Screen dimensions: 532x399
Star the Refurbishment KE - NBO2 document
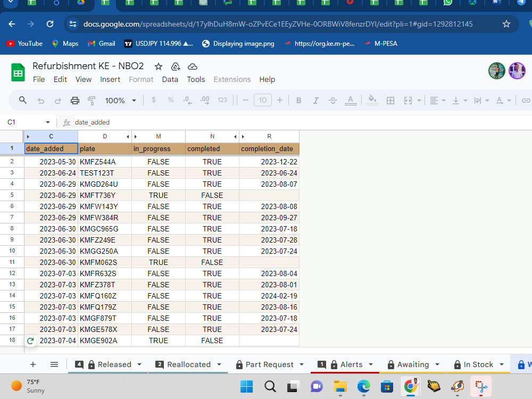tap(159, 66)
